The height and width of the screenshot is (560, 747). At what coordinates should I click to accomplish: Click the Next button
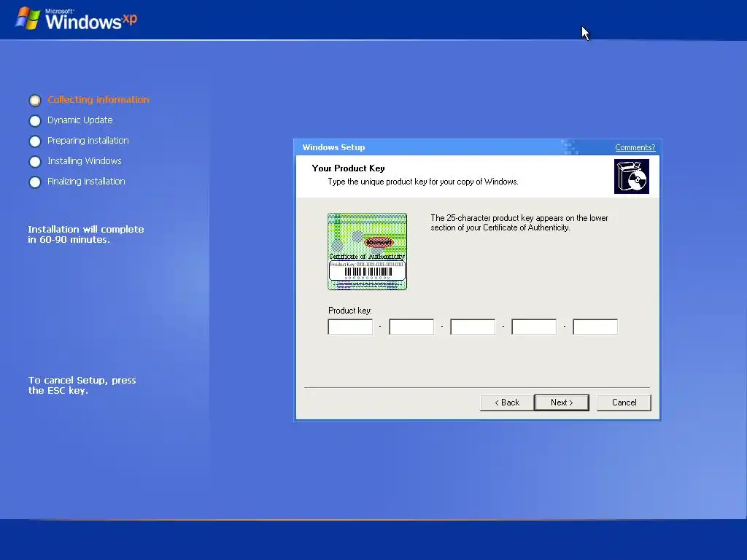[x=562, y=402]
